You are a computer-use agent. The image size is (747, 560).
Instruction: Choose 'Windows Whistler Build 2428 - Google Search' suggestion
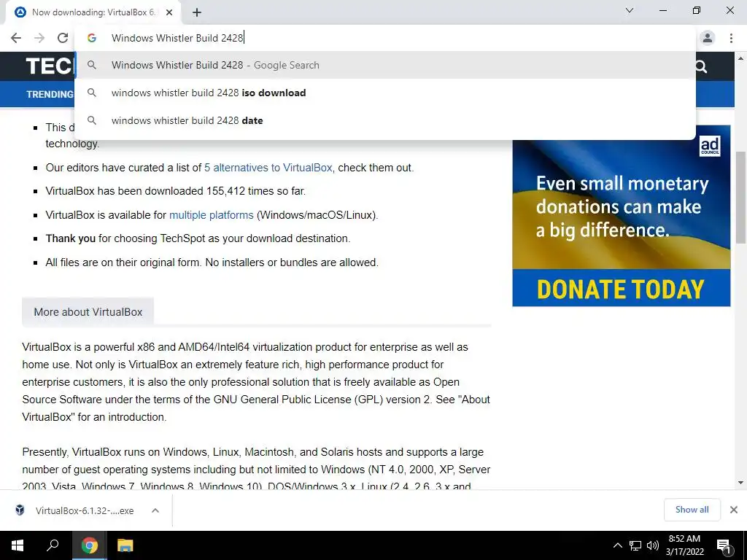point(385,65)
